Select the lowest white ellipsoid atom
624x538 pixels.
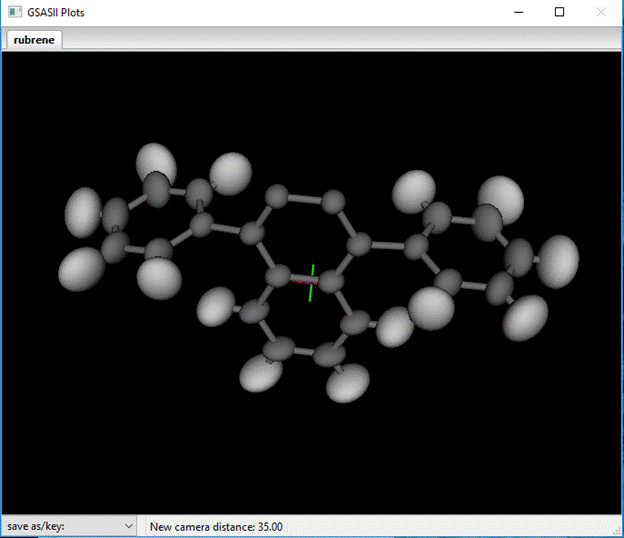tap(349, 383)
